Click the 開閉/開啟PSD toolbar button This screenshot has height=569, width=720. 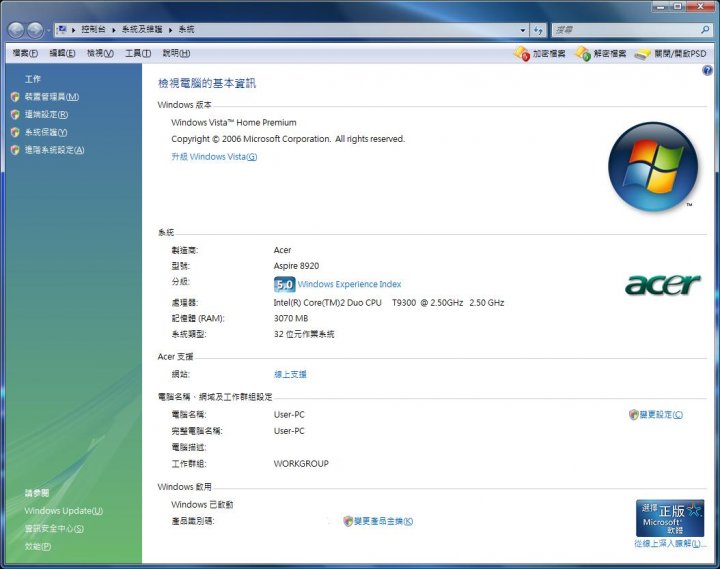coord(670,54)
